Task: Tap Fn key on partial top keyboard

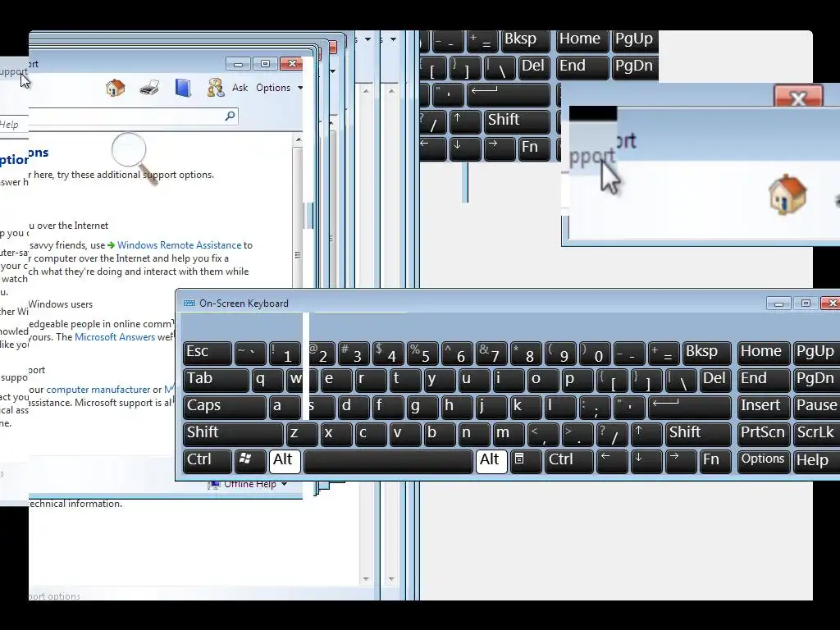Action: point(534,148)
